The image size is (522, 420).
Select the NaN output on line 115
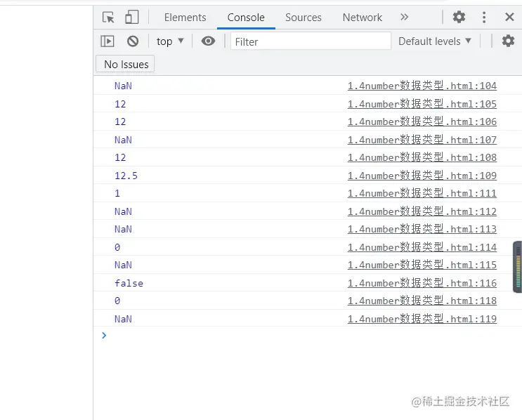(123, 265)
